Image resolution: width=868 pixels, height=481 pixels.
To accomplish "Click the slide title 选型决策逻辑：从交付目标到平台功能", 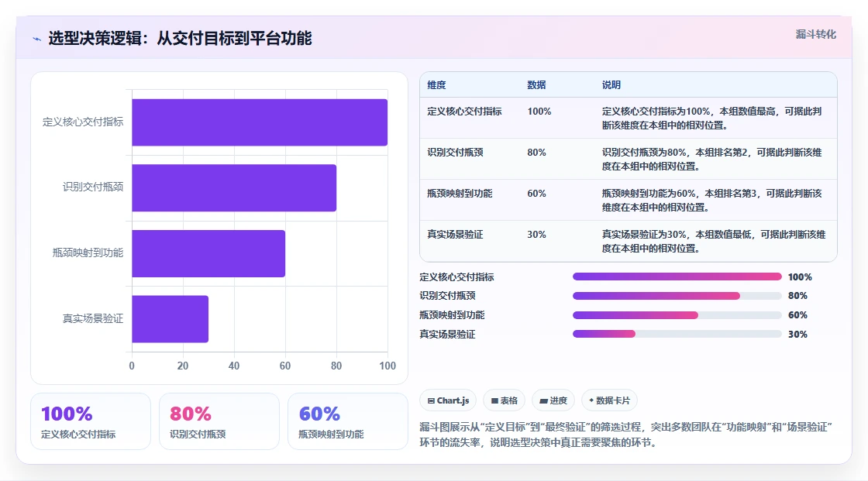I will (180, 38).
